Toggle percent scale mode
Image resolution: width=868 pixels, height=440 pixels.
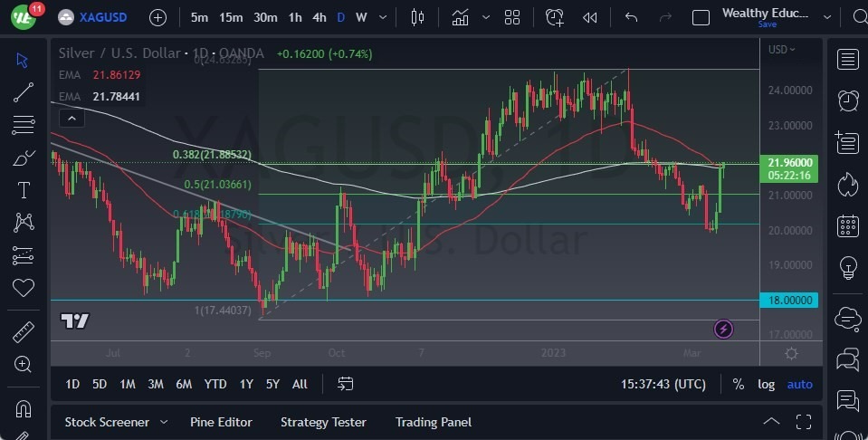point(738,384)
